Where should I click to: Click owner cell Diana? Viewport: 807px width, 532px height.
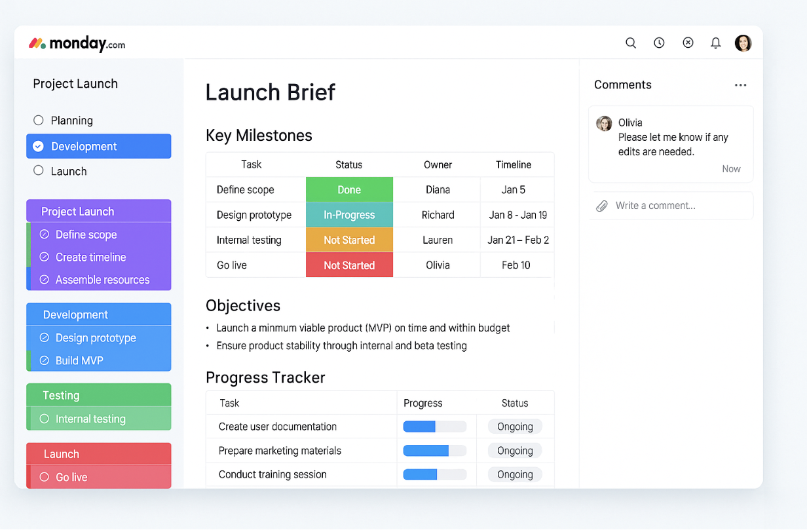tap(438, 190)
